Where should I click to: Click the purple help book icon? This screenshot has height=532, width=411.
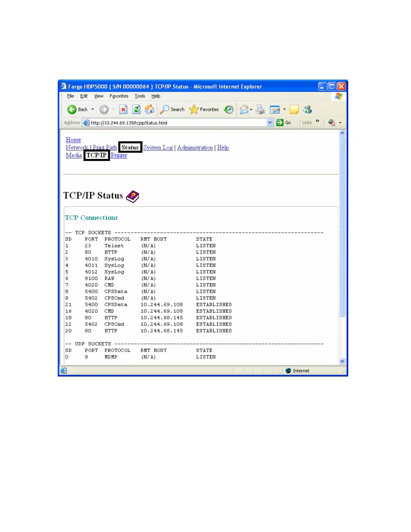click(133, 196)
